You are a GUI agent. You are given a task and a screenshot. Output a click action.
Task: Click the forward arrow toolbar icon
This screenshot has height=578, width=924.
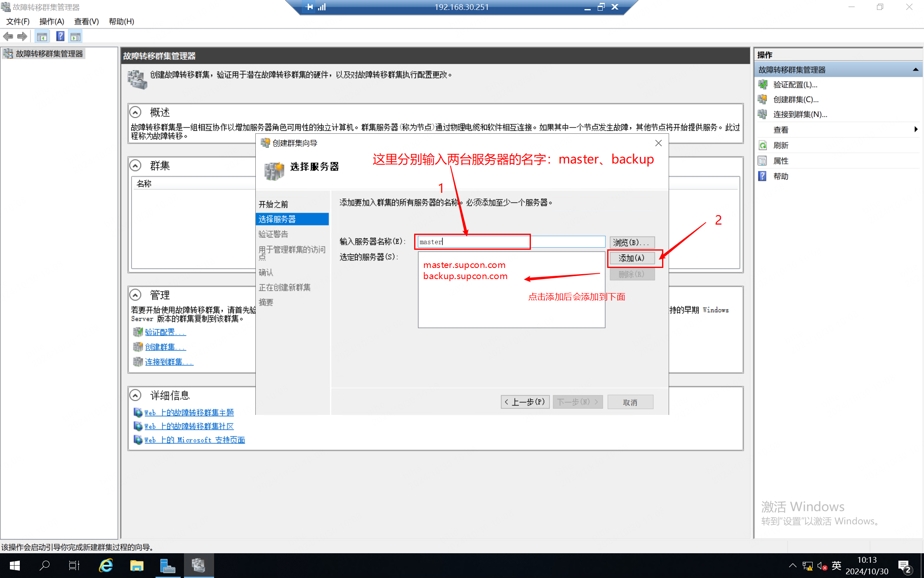pos(22,36)
